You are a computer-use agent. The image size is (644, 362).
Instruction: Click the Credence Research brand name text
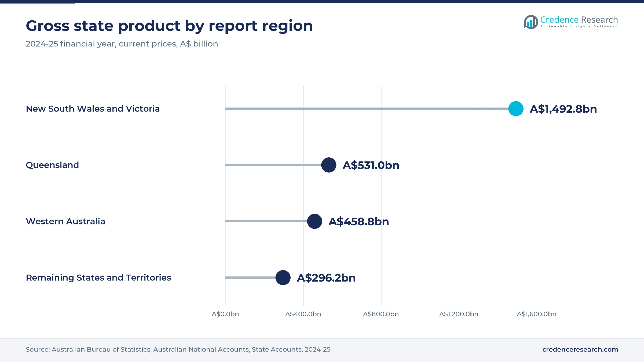[x=579, y=20]
